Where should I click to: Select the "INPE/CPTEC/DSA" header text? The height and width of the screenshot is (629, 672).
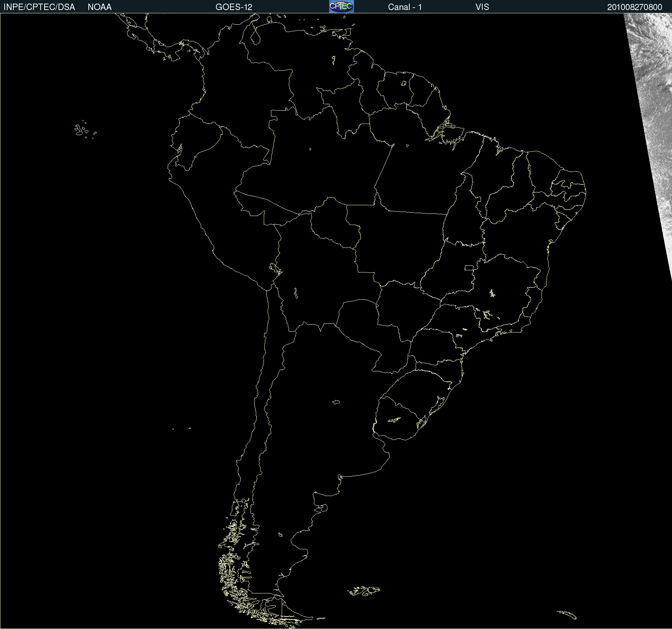pyautogui.click(x=39, y=7)
